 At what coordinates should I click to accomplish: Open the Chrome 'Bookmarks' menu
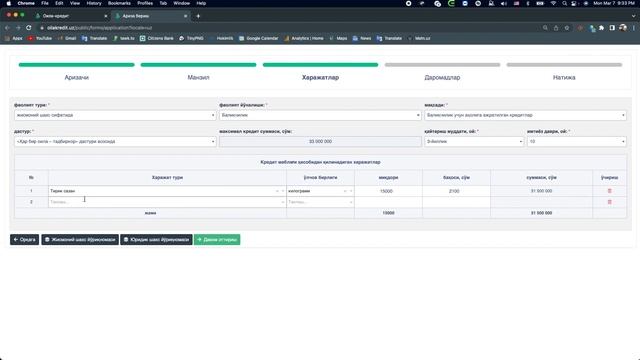click(x=119, y=3)
